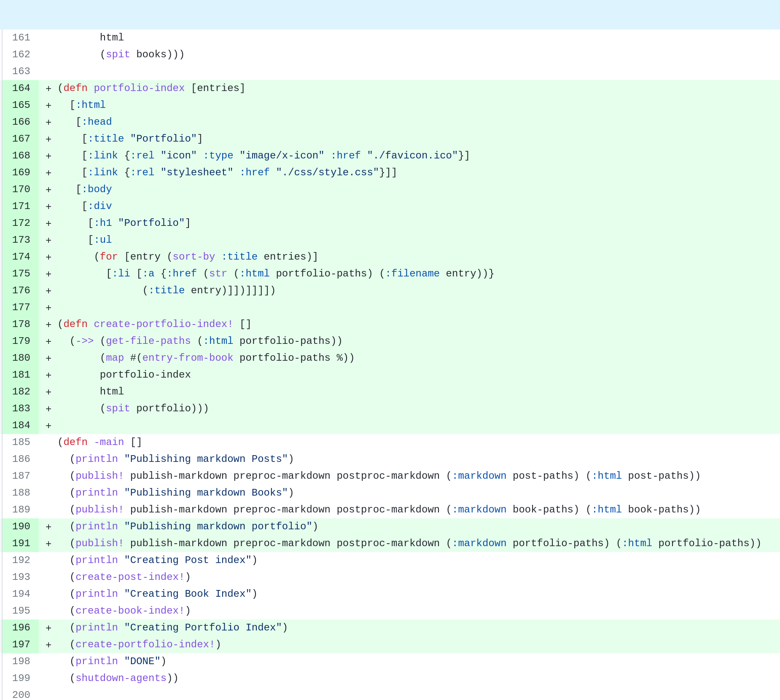Click the :filename keyword on line 175
Image resolution: width=780 pixels, height=700 pixels.
tap(412, 274)
